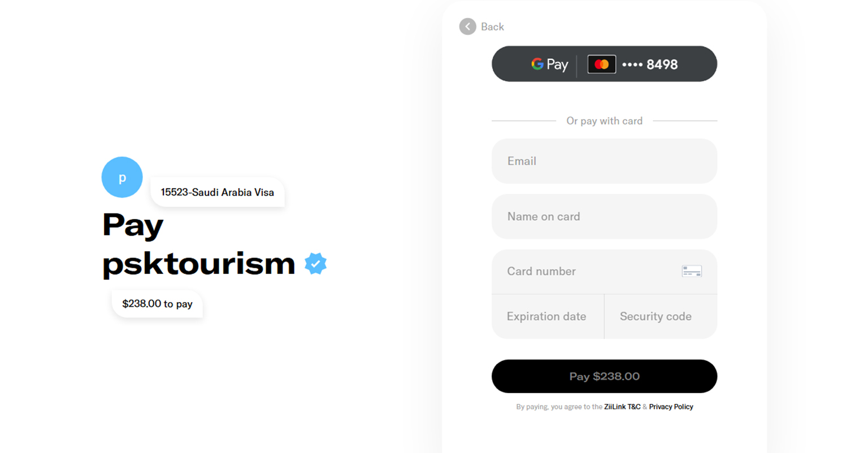Click the credit card icon in Card number field
The width and height of the screenshot is (868, 453).
point(692,272)
